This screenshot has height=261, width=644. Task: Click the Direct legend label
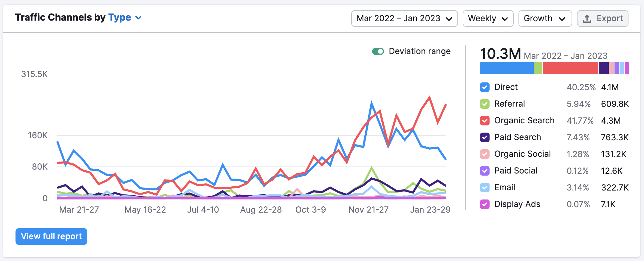(x=506, y=87)
